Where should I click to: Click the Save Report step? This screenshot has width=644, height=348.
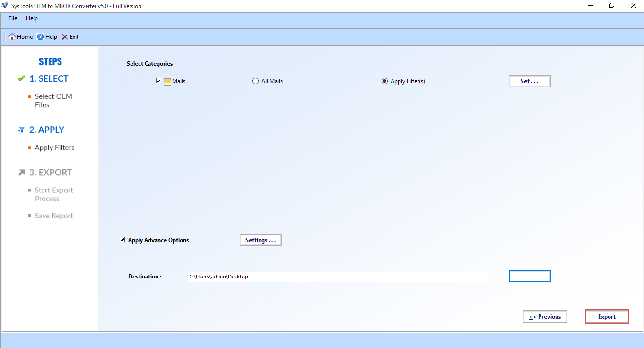(x=54, y=216)
